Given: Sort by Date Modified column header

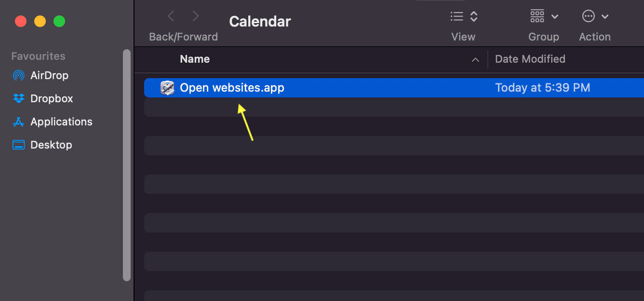Looking at the screenshot, I should 530,59.
